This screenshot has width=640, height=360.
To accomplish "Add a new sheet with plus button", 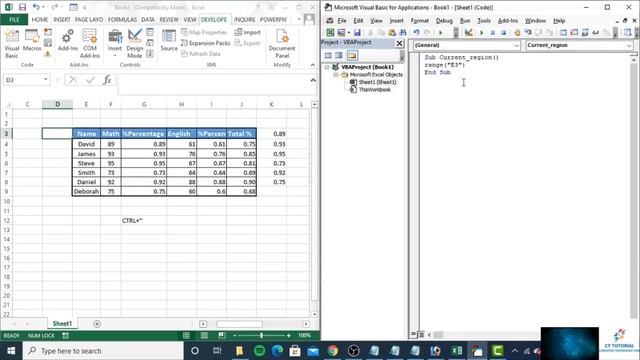I will coord(97,324).
